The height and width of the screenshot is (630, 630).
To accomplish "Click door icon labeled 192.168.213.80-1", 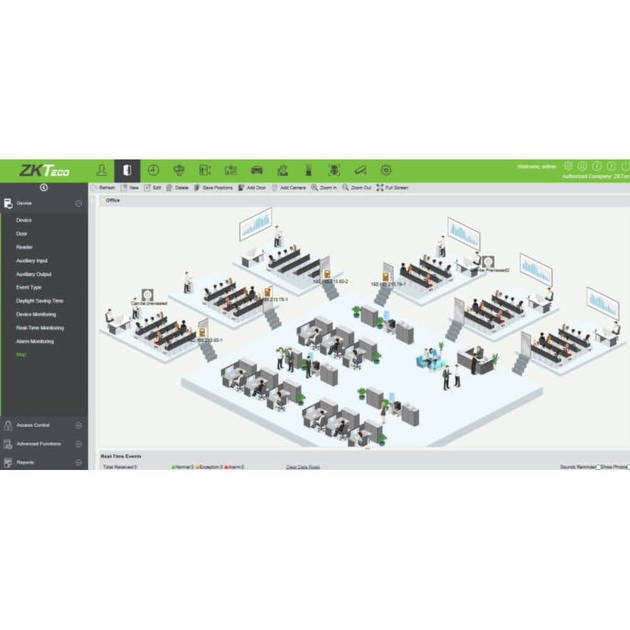I will pos(202,333).
